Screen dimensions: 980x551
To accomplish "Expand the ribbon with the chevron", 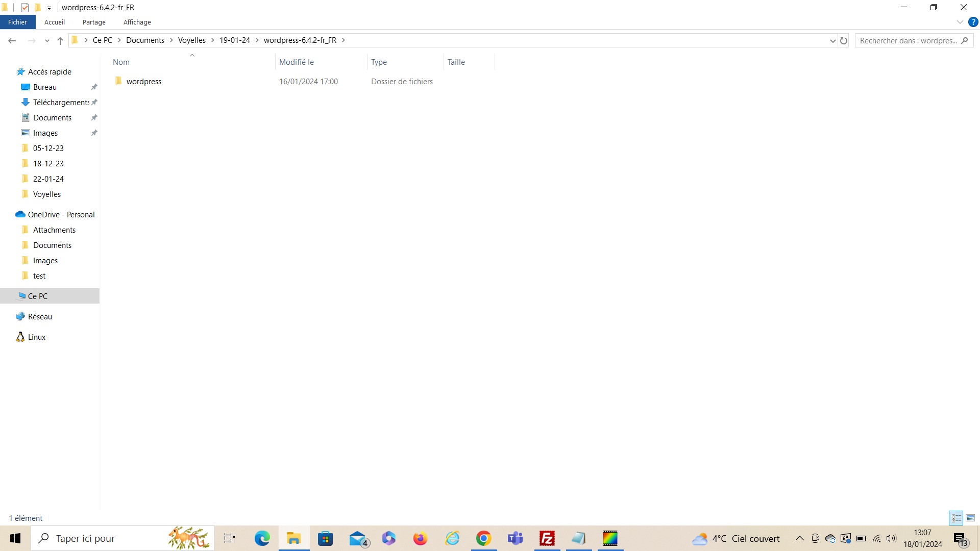I will click(960, 22).
